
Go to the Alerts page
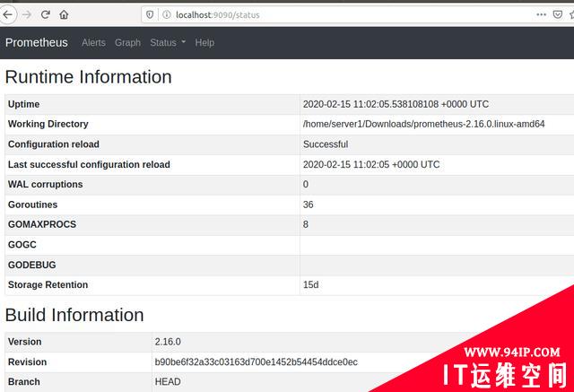click(93, 42)
